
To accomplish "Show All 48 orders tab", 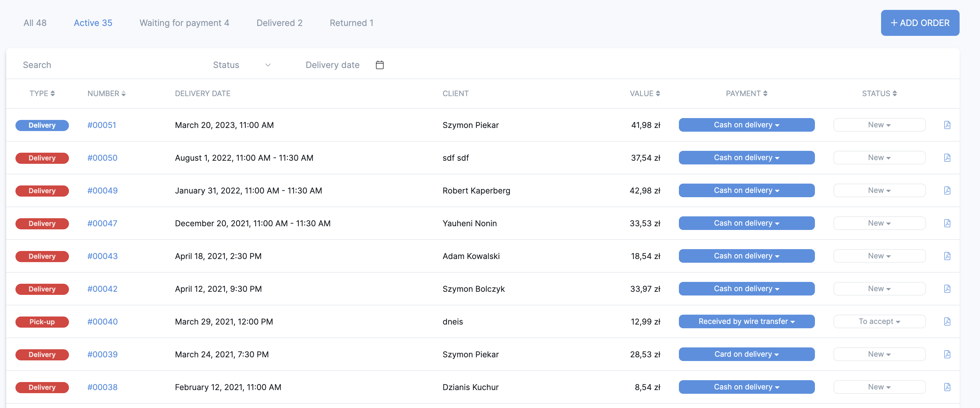I will [x=35, y=23].
